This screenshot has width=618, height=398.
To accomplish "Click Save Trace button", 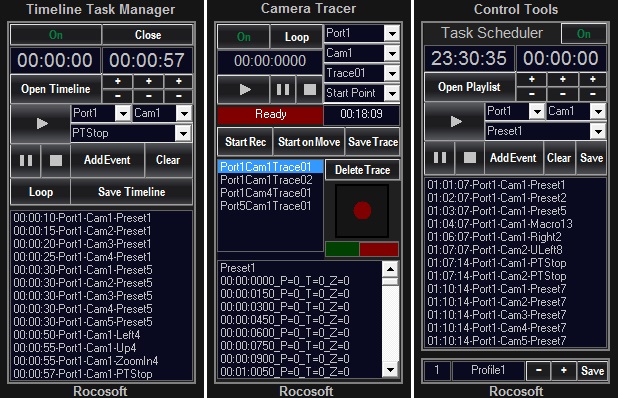I will tap(372, 142).
